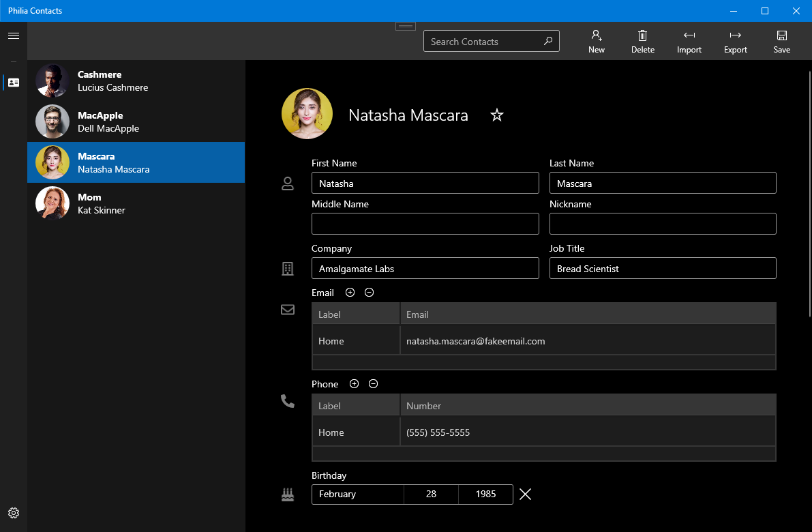Delete the selected contact

[x=642, y=40]
